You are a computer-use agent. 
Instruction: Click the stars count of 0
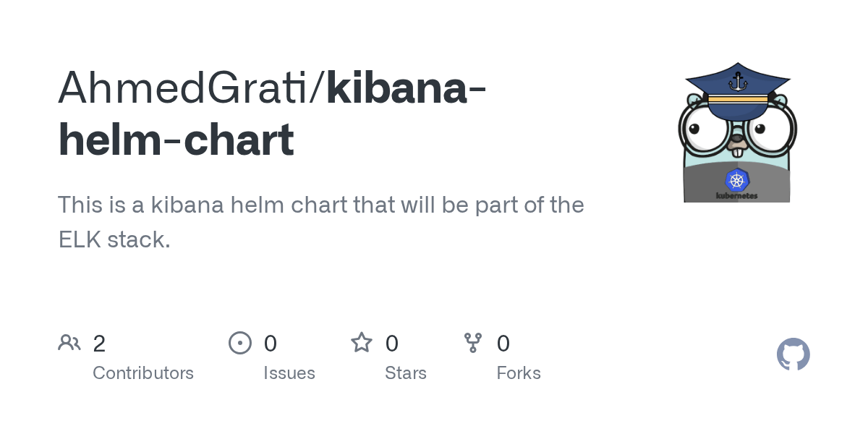click(x=392, y=343)
